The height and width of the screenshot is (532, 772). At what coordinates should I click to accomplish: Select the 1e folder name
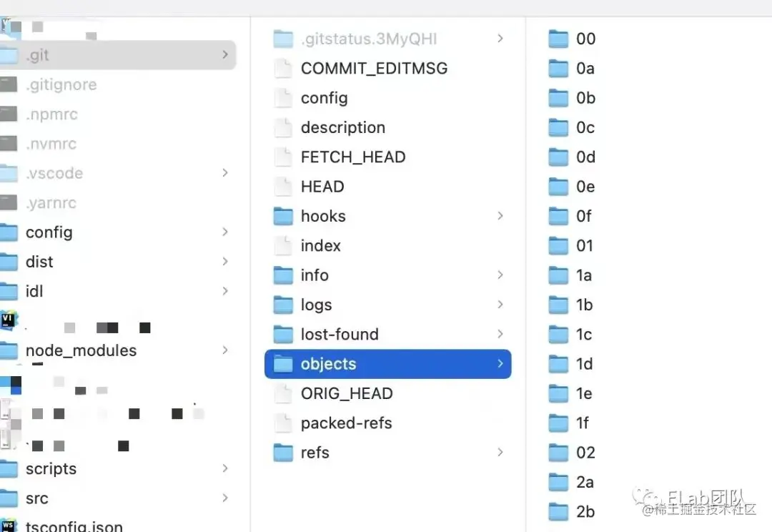[x=584, y=393]
